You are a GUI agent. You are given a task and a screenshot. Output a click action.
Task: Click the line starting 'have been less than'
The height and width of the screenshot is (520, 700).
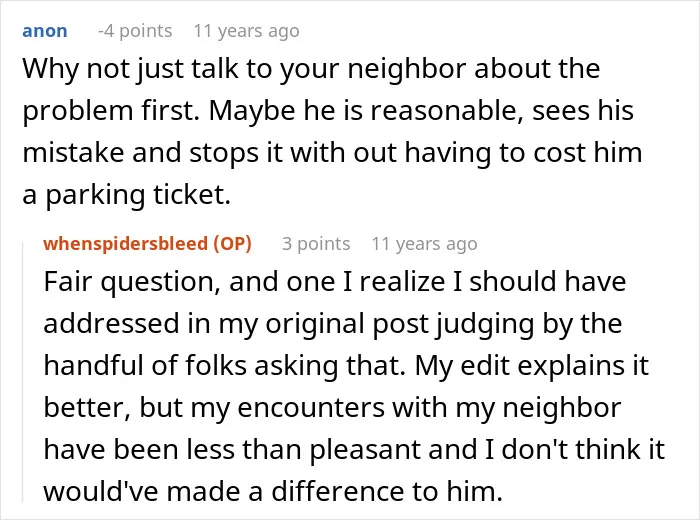pyautogui.click(x=354, y=450)
